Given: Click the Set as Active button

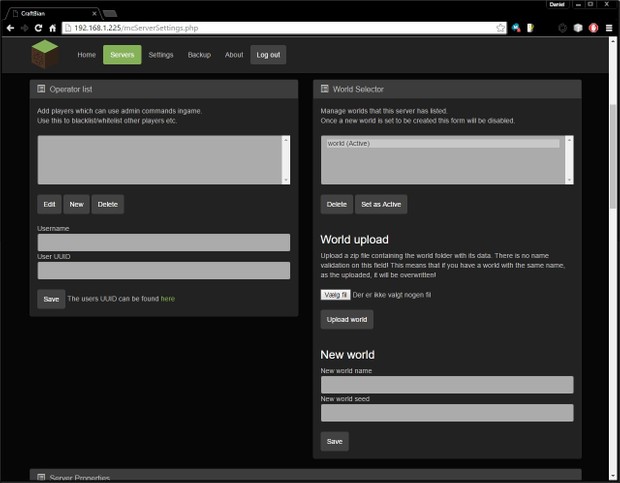Looking at the screenshot, I should pos(381,204).
